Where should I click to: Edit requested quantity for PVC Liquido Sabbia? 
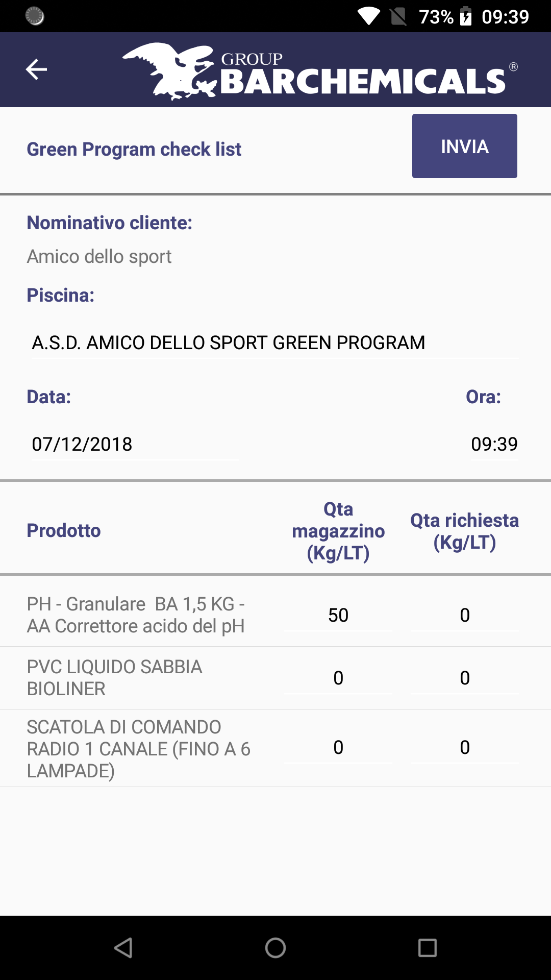pyautogui.click(x=464, y=678)
